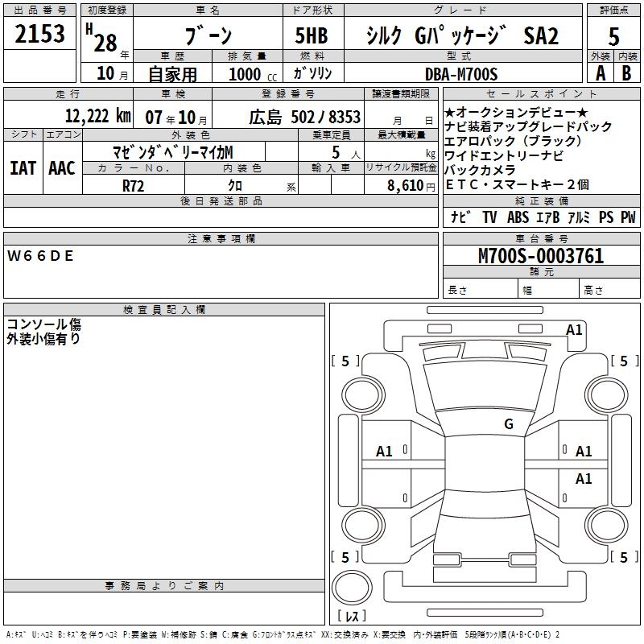Click アルミ equipment label
644x644 pixels.
click(x=579, y=217)
